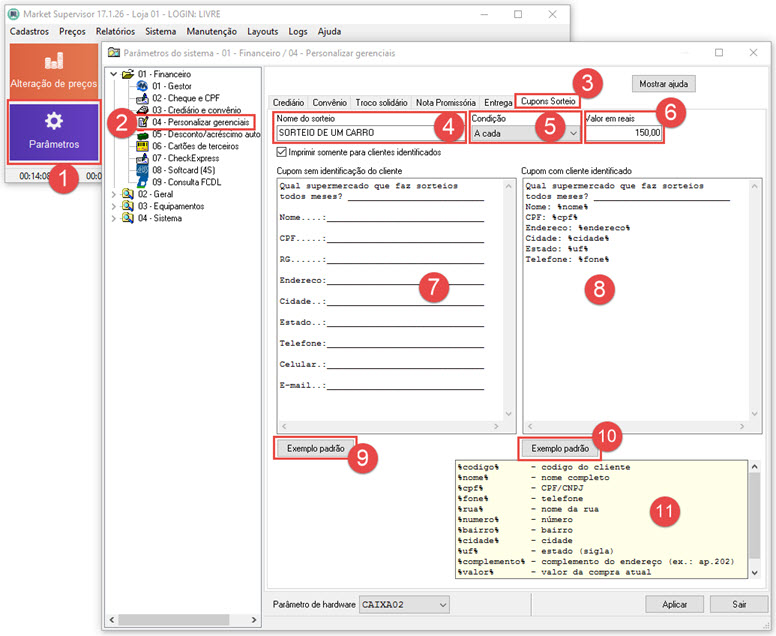Screen dimensions: 776x636
Task: Select the 09 - Consulta FCDL icon
Action: click(x=143, y=182)
